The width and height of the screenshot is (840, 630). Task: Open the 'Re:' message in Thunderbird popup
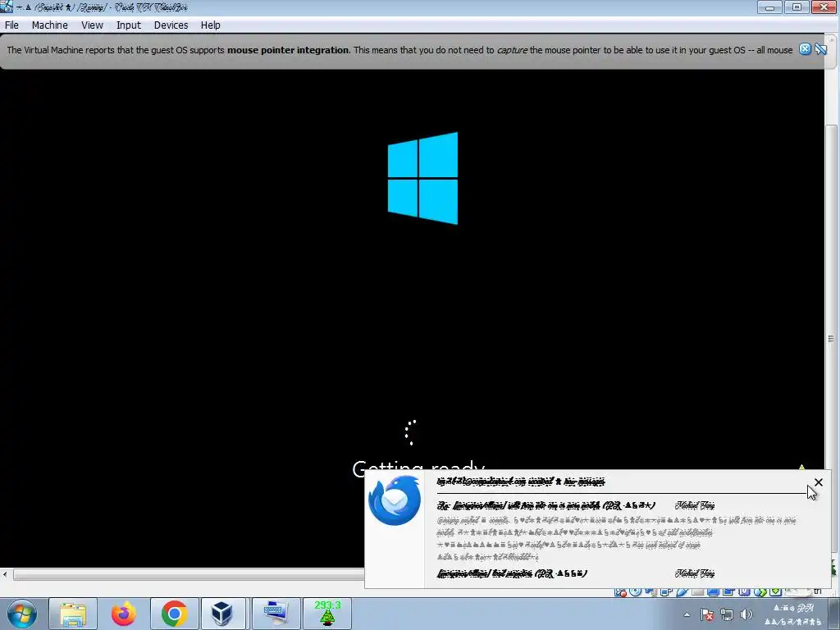coord(546,505)
